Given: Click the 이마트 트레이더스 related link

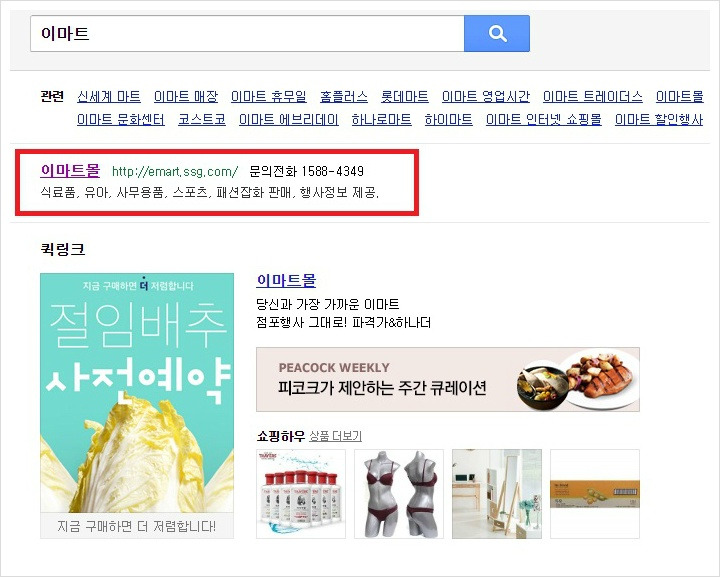Looking at the screenshot, I should pos(592,96).
